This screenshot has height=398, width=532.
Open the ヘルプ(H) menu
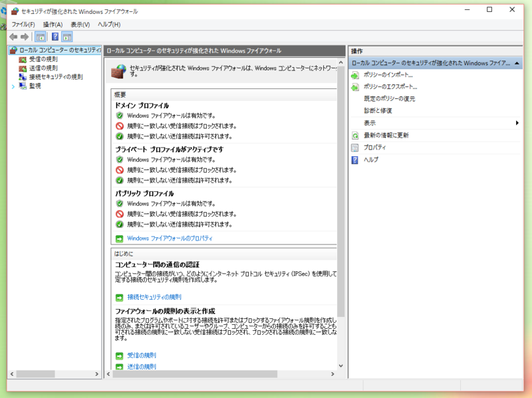tap(109, 25)
